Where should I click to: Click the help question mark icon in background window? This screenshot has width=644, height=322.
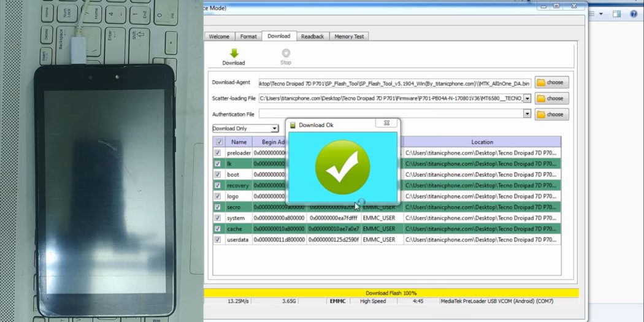(634, 14)
